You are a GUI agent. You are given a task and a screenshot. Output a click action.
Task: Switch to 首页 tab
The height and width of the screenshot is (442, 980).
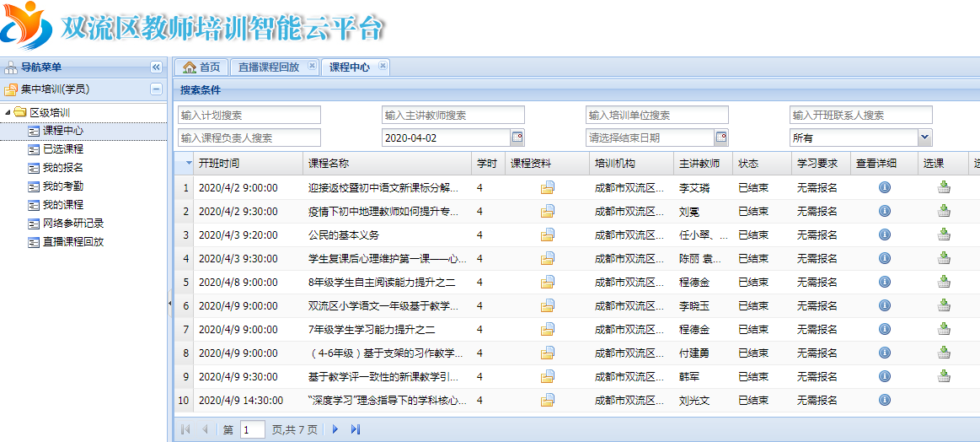click(x=201, y=67)
